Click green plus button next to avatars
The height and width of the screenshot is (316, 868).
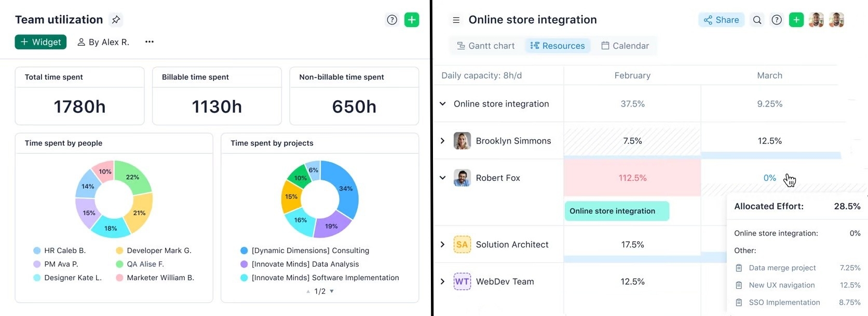[796, 20]
